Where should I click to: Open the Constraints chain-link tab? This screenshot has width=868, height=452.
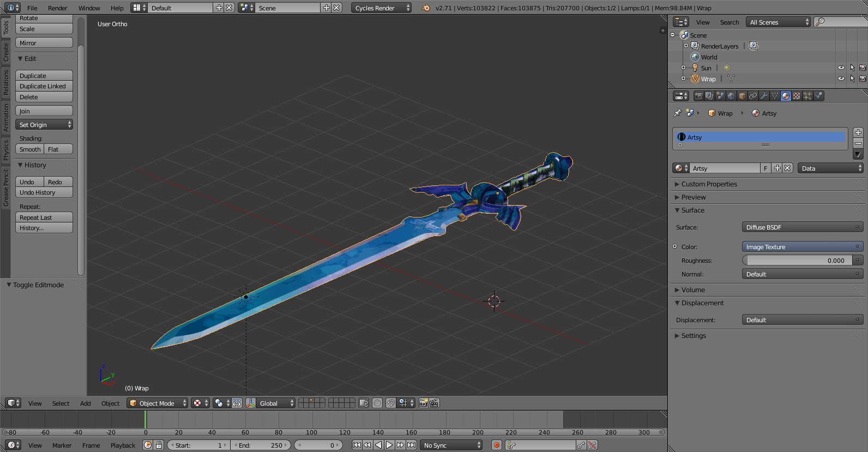tap(753, 96)
